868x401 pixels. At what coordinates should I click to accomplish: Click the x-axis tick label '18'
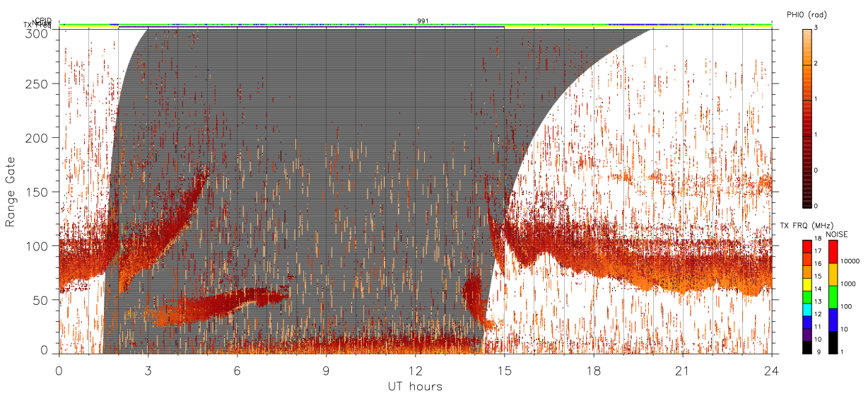point(593,371)
